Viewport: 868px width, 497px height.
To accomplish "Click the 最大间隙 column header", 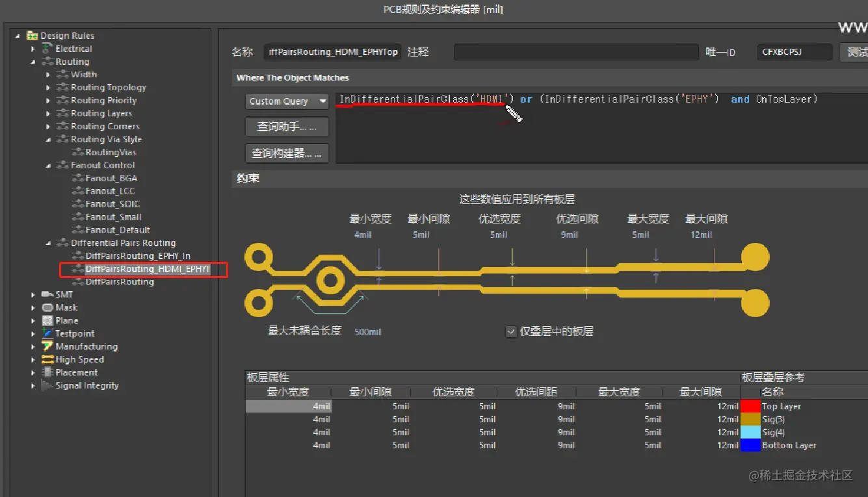I will (x=700, y=392).
